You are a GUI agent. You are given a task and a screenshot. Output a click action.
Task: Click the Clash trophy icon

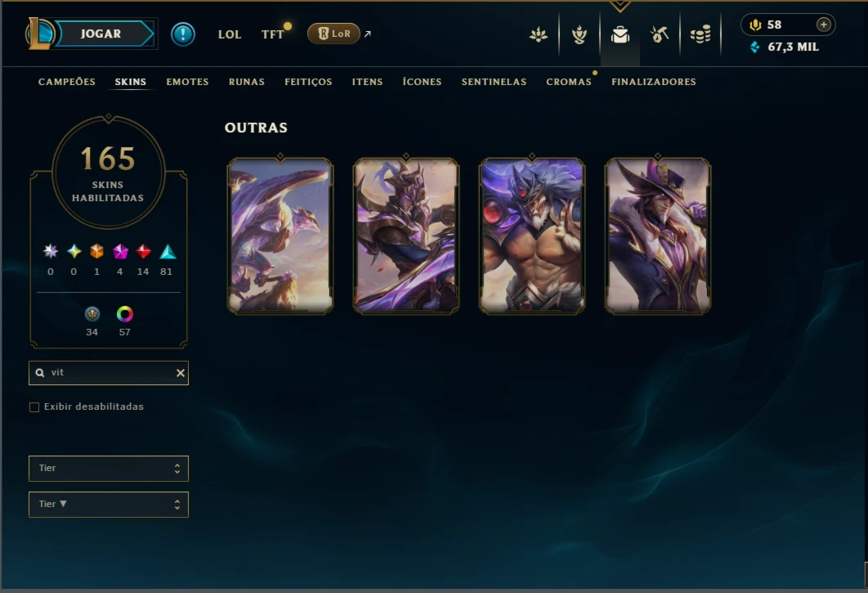(579, 35)
